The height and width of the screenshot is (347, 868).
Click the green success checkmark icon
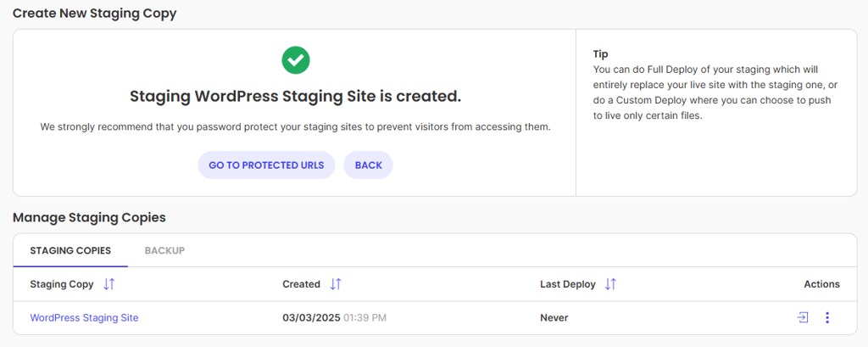click(x=296, y=60)
